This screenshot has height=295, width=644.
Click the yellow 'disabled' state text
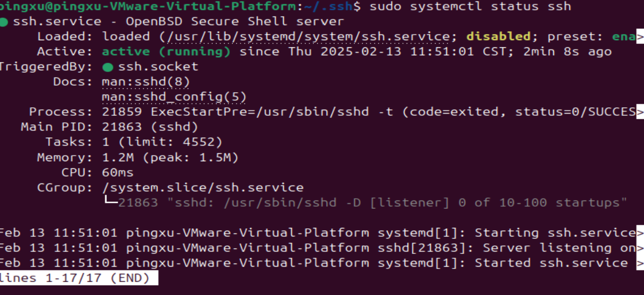(x=498, y=36)
